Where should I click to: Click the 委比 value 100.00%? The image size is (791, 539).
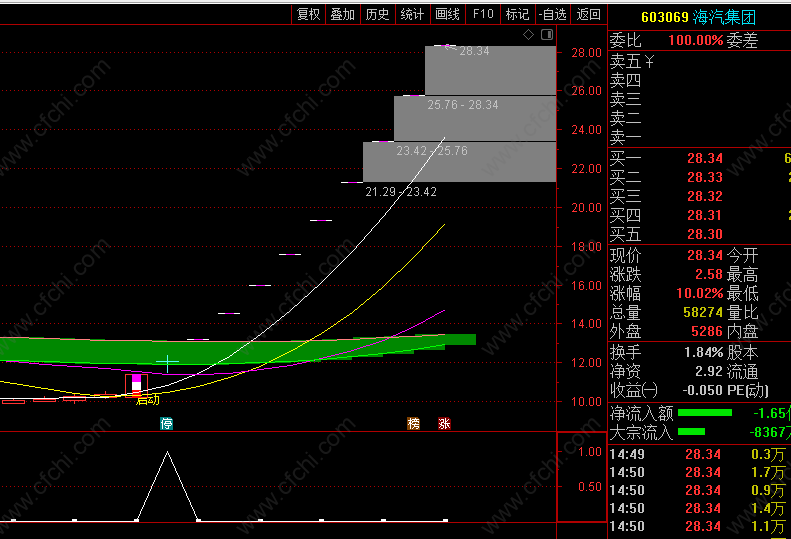point(696,40)
